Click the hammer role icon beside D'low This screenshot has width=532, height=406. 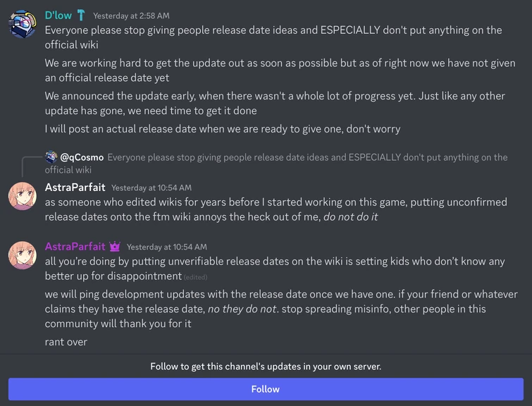point(81,15)
